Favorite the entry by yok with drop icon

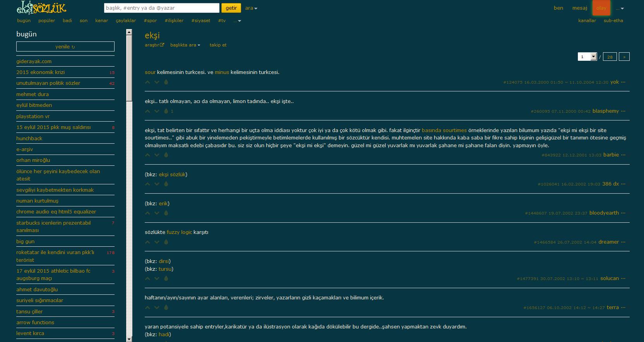166,82
